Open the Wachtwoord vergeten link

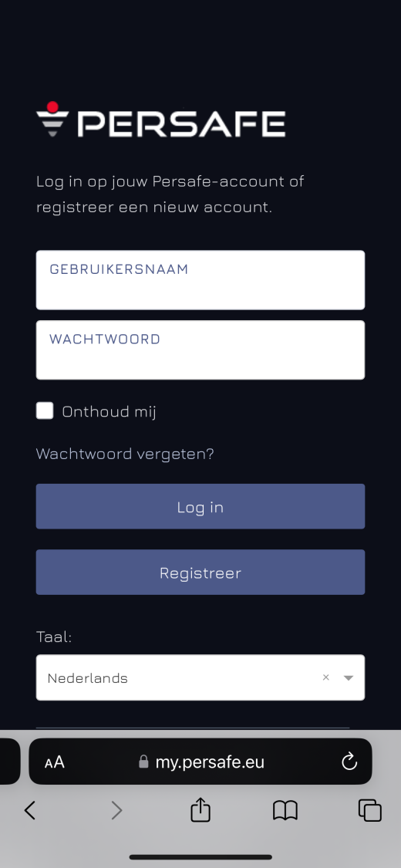pos(125,454)
